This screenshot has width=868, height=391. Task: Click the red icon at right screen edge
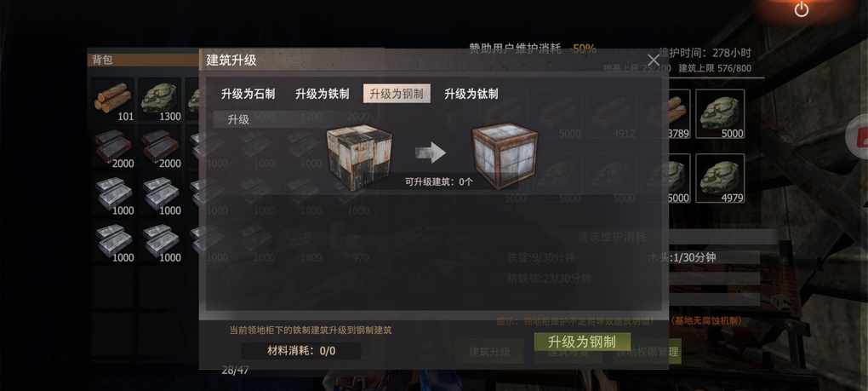pyautogui.click(x=859, y=136)
